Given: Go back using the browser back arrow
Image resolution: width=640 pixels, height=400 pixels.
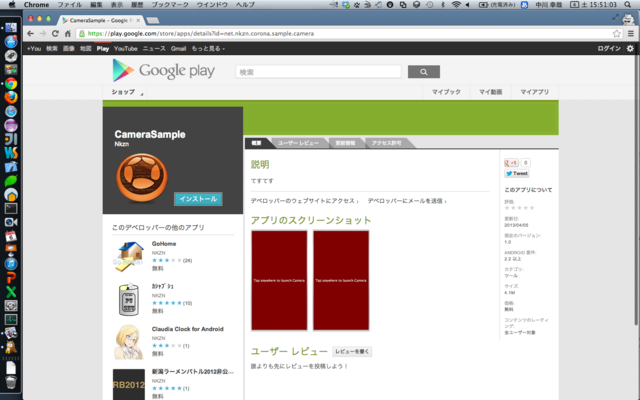Looking at the screenshot, I should 30,33.
